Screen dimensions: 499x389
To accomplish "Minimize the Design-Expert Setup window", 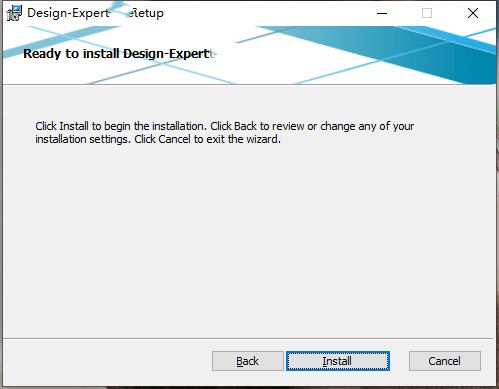I will coord(382,13).
